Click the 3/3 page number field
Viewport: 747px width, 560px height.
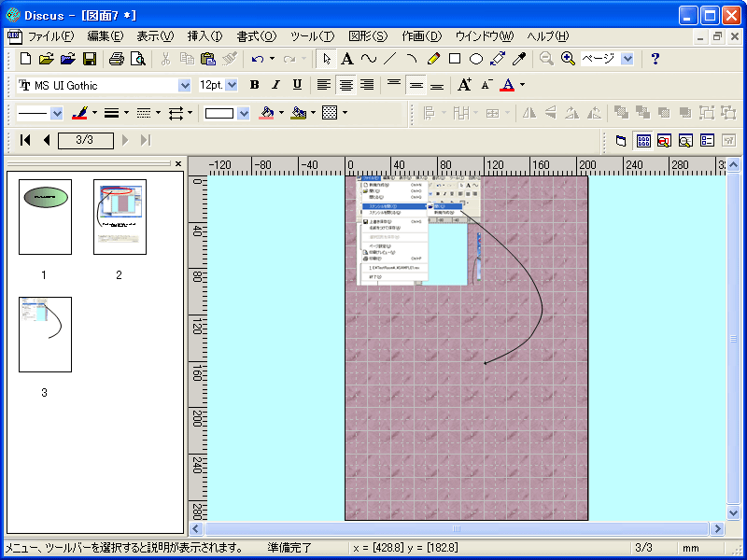pyautogui.click(x=85, y=141)
